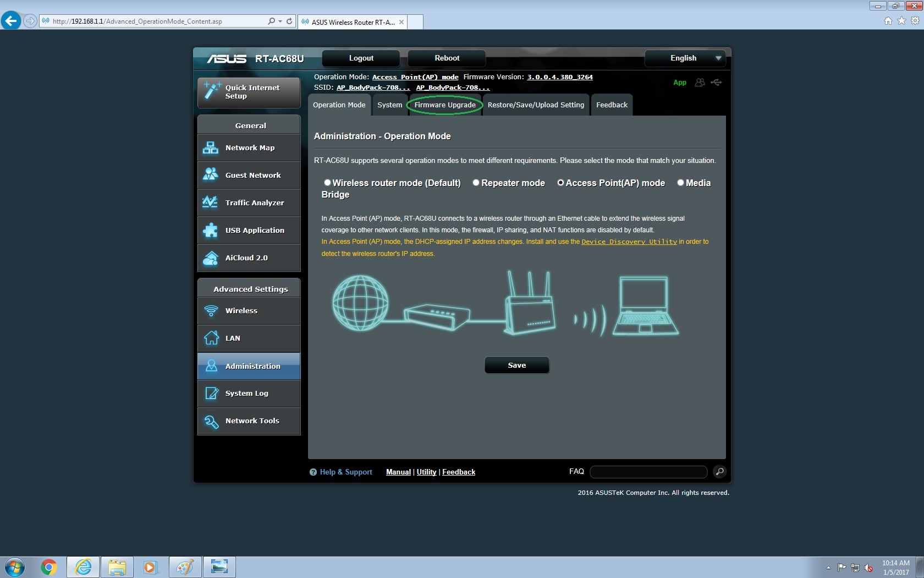Open the favorites dropdown in the browser
The image size is (924, 578).
902,21
